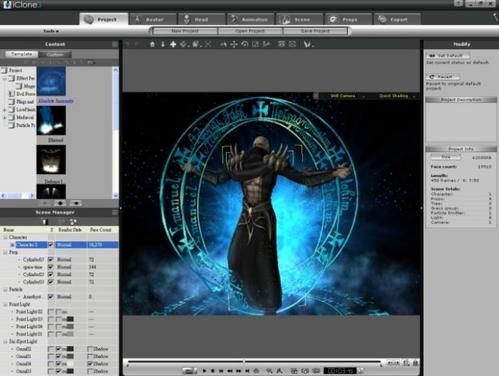This screenshot has height=376, width=499.
Task: Click the Play button in timeline controls
Action: point(204,371)
